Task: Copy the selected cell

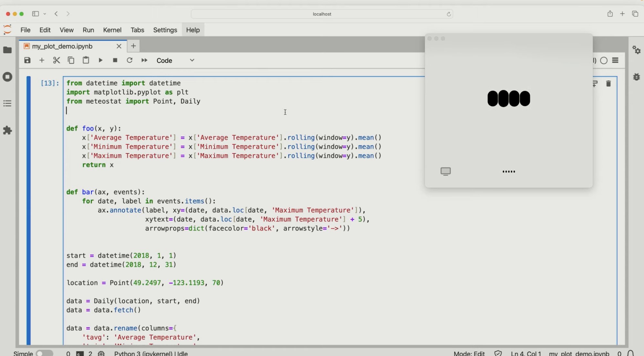Action: click(x=71, y=60)
